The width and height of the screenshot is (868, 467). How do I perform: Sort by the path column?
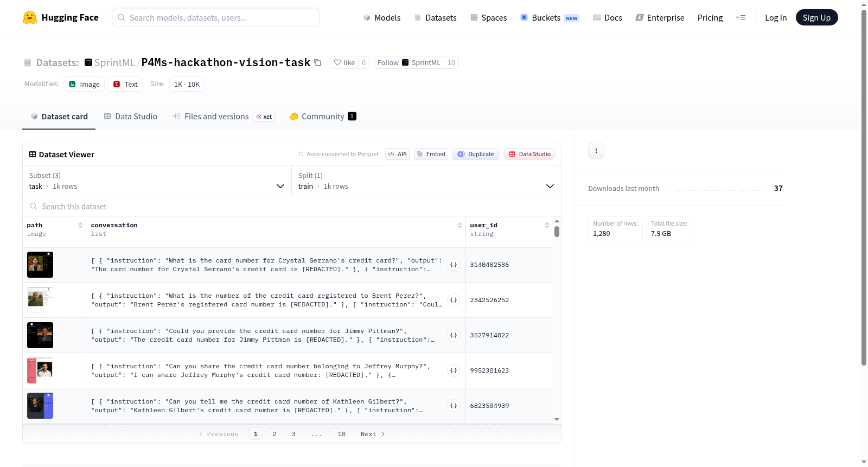pyautogui.click(x=80, y=225)
